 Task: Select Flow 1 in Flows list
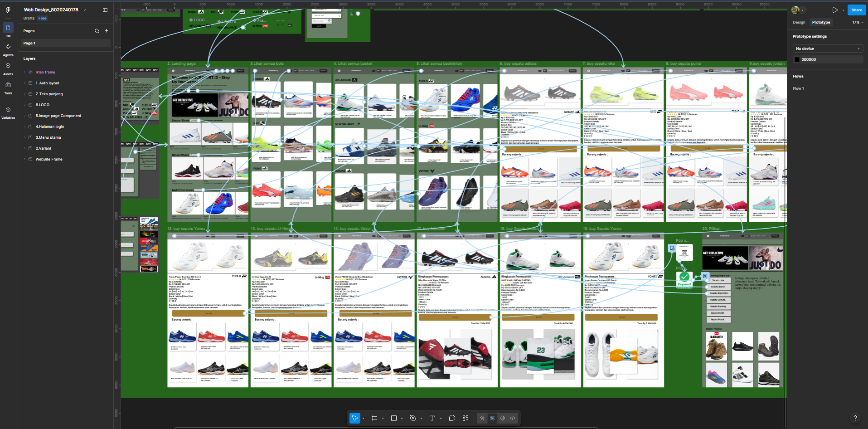click(798, 88)
